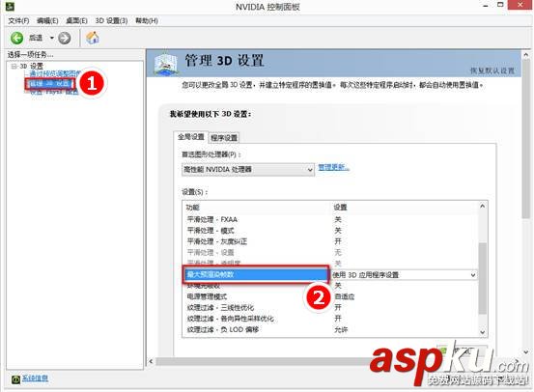The image size is (534, 392).
Task: Click the settings list vertical scrollbar thumb
Action: [482, 278]
